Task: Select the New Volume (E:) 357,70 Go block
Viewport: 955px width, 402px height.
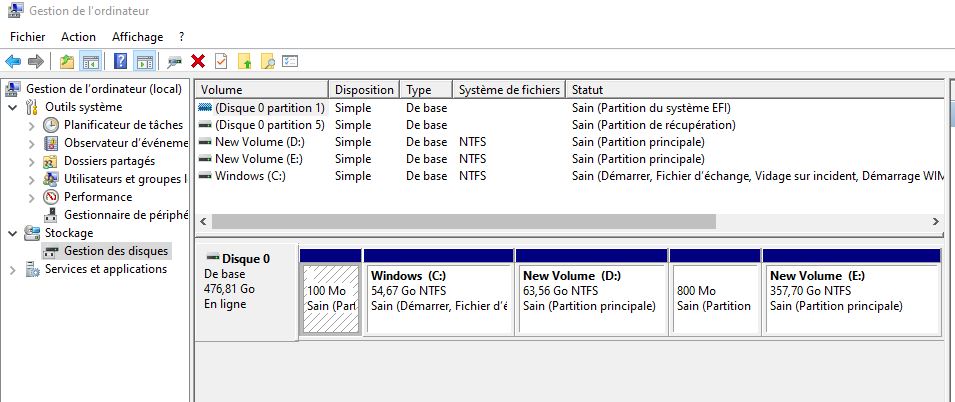Action: [851, 292]
